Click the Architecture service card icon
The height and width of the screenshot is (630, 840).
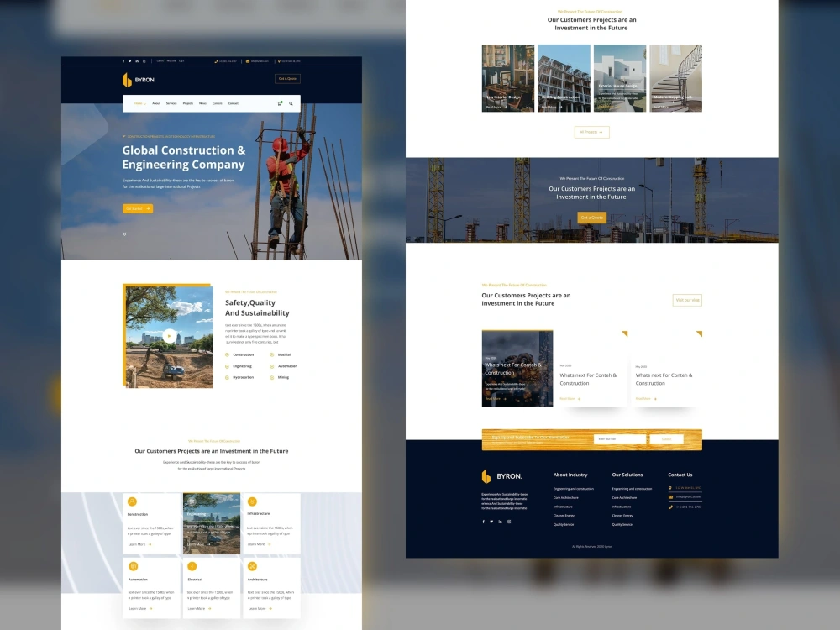click(x=252, y=566)
